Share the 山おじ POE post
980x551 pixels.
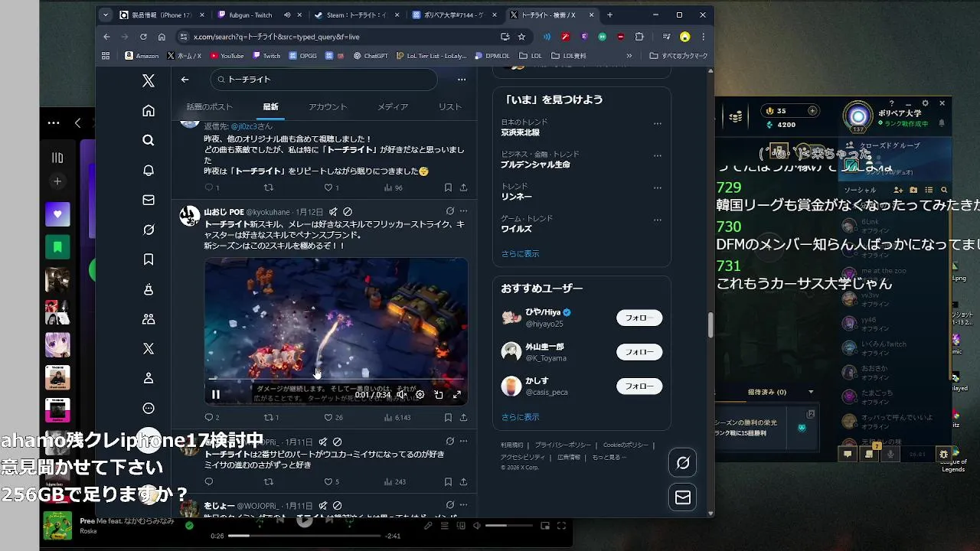(x=463, y=417)
